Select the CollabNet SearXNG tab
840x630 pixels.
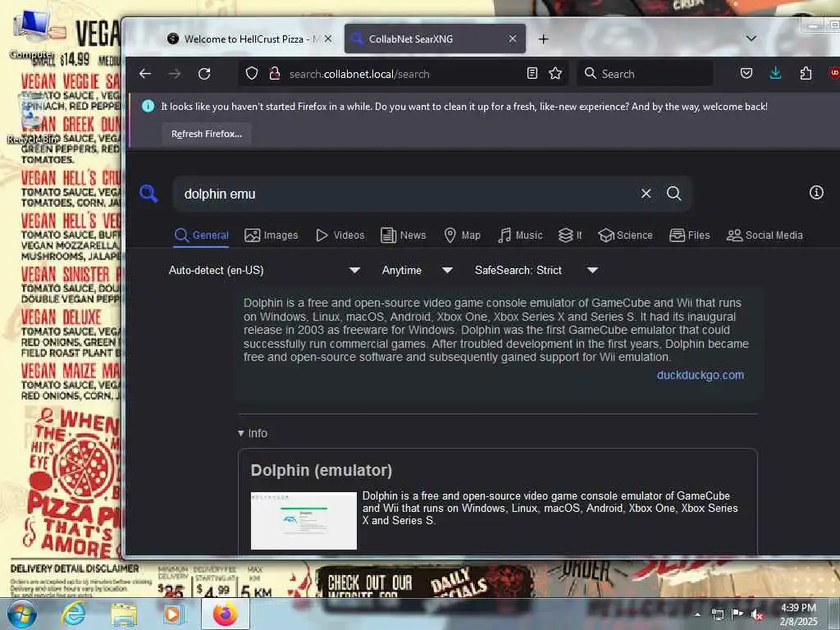coord(435,39)
